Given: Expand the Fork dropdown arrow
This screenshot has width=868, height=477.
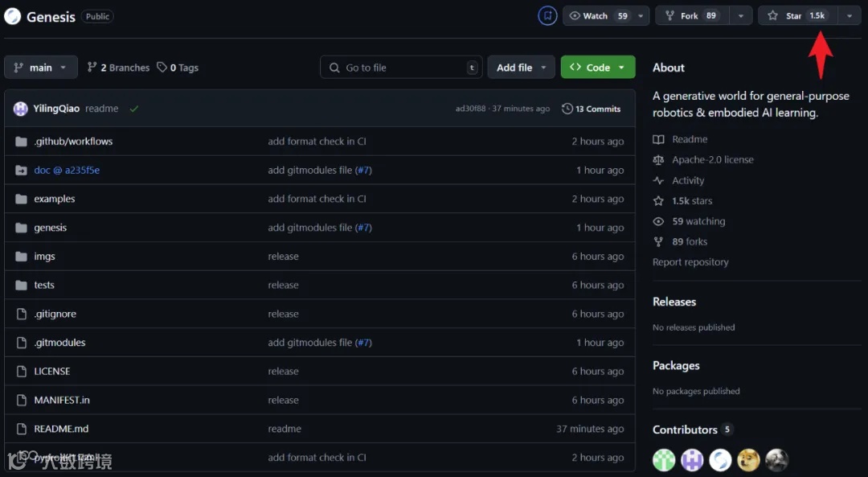Looking at the screenshot, I should (741, 15).
